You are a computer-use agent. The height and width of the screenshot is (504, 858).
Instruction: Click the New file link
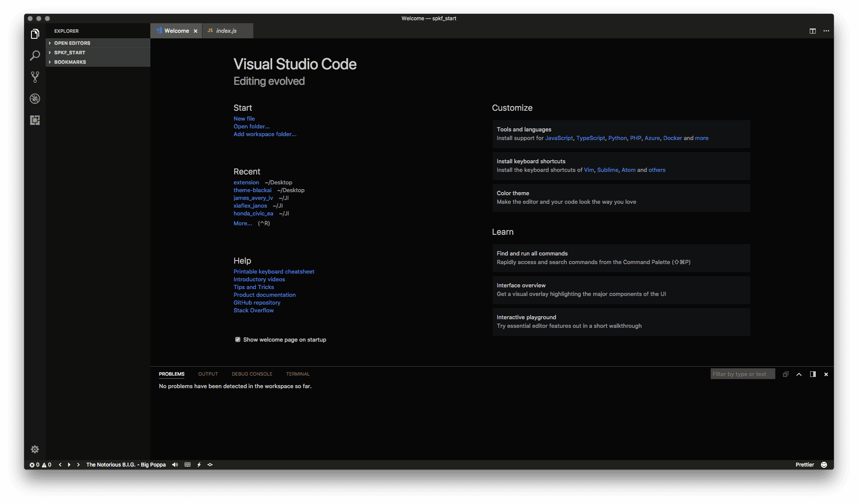244,118
